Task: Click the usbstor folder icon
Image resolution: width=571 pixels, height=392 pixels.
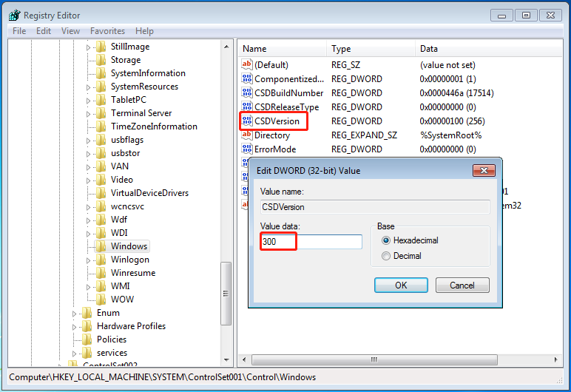Action: (101, 153)
